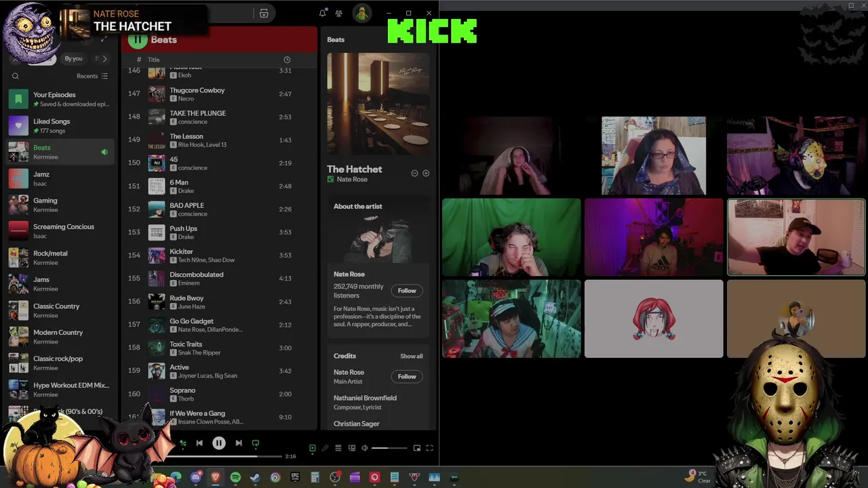This screenshot has height=488, width=868.
Task: Follow Nate Rose in About the artist
Action: [x=407, y=291]
